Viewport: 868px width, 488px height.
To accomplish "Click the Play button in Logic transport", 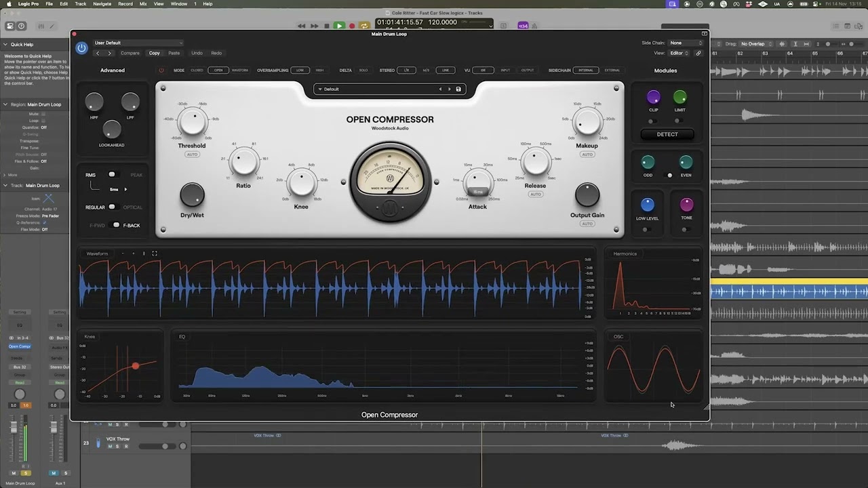I will click(x=339, y=26).
